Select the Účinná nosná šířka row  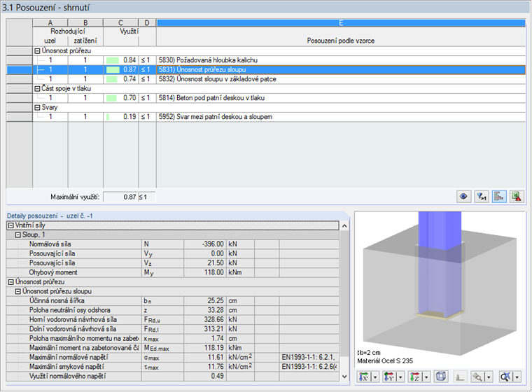coord(173,301)
